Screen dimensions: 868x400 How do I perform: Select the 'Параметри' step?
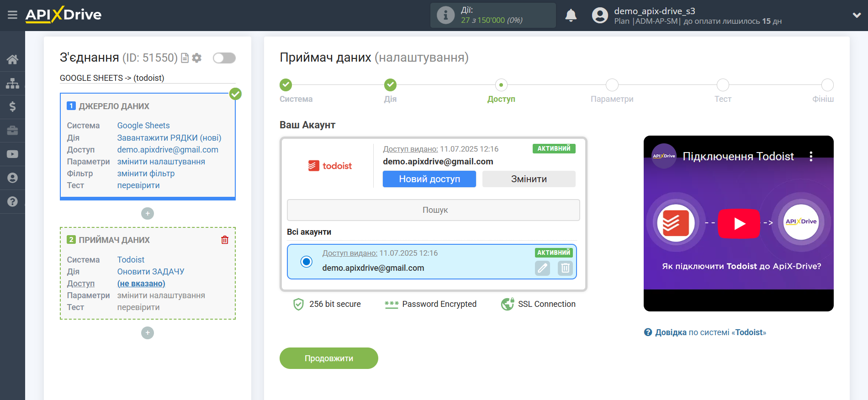coord(612,85)
